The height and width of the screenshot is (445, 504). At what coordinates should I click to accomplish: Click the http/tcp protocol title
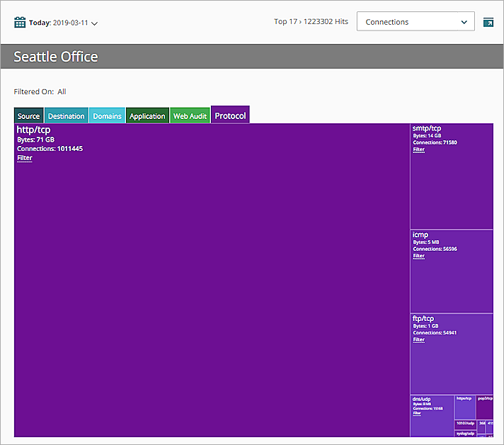point(34,130)
